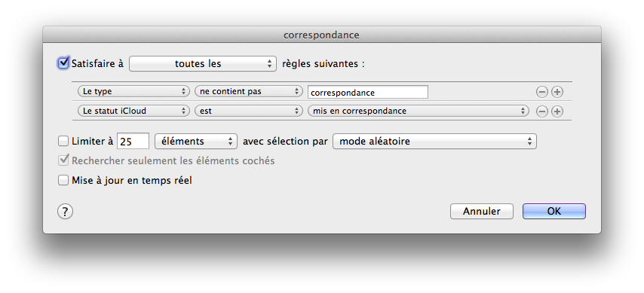Screen dimensions: 644x293
Task: Enable 'Mise à jour en temps réel'
Action: [63, 180]
